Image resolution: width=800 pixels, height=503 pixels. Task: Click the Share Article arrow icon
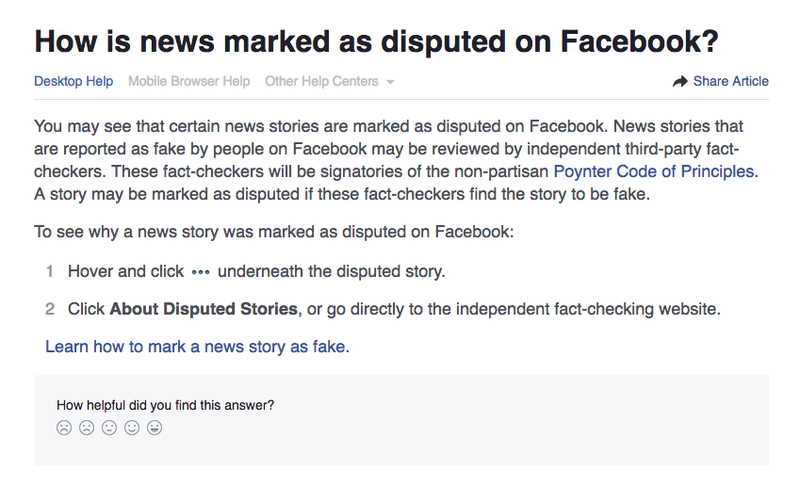click(x=680, y=82)
